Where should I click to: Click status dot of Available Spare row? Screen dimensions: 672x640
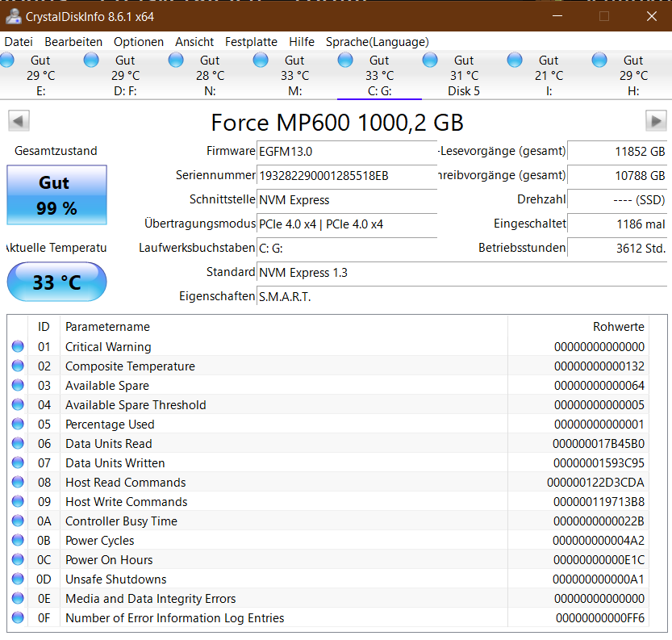click(18, 385)
